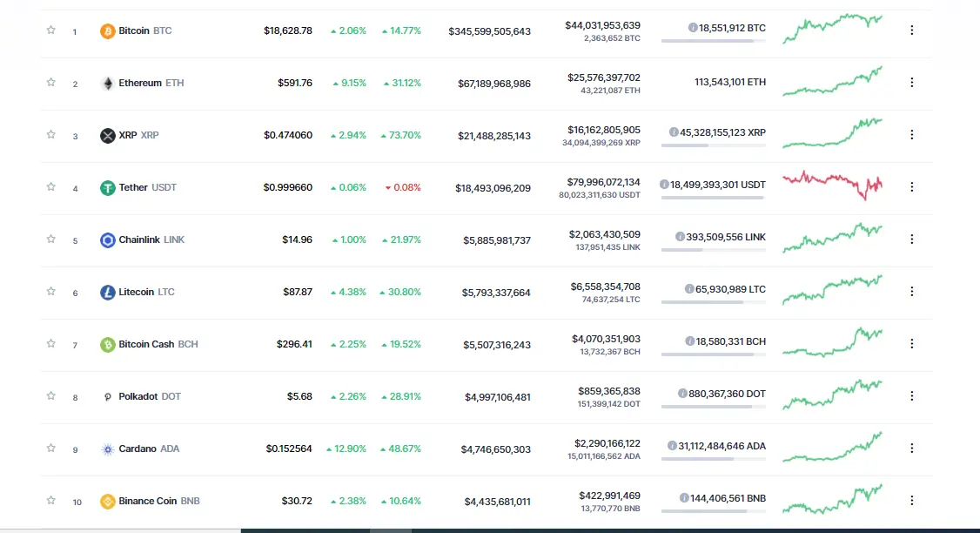Favorite Polkadot using its star
The image size is (980, 533).
tap(50, 396)
